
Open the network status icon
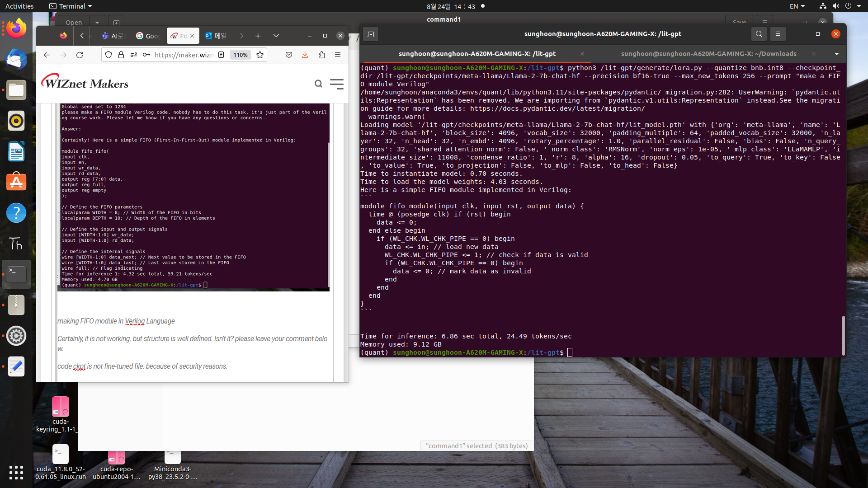(823, 6)
